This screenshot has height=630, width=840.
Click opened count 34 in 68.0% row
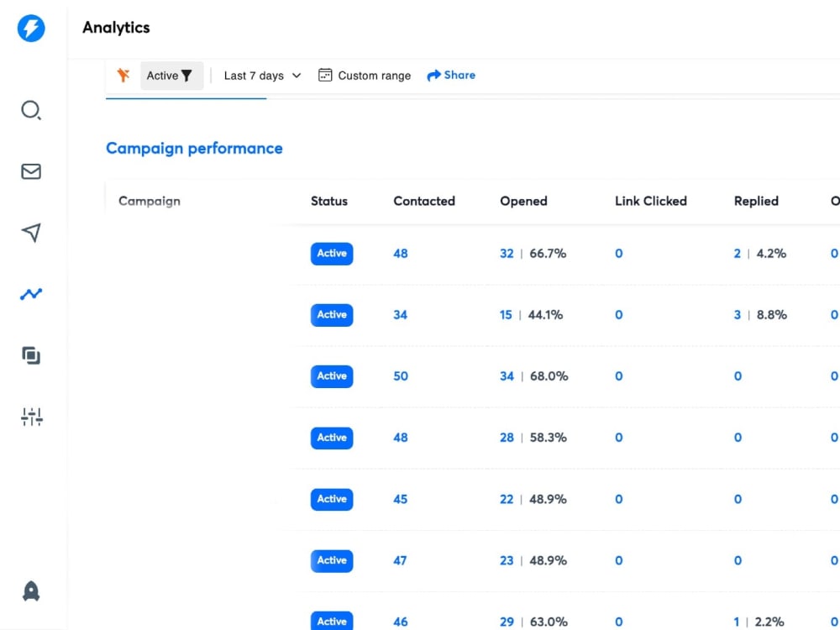(x=507, y=376)
